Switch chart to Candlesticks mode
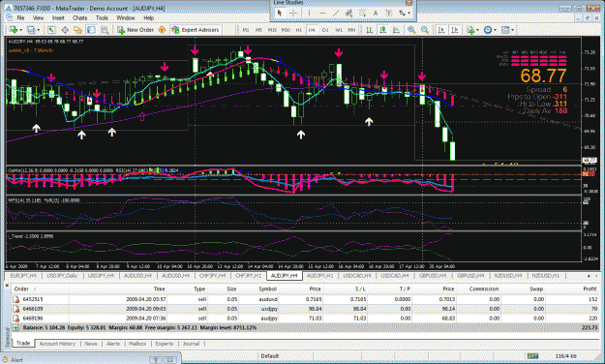This screenshot has height=364, width=605. tap(382, 30)
